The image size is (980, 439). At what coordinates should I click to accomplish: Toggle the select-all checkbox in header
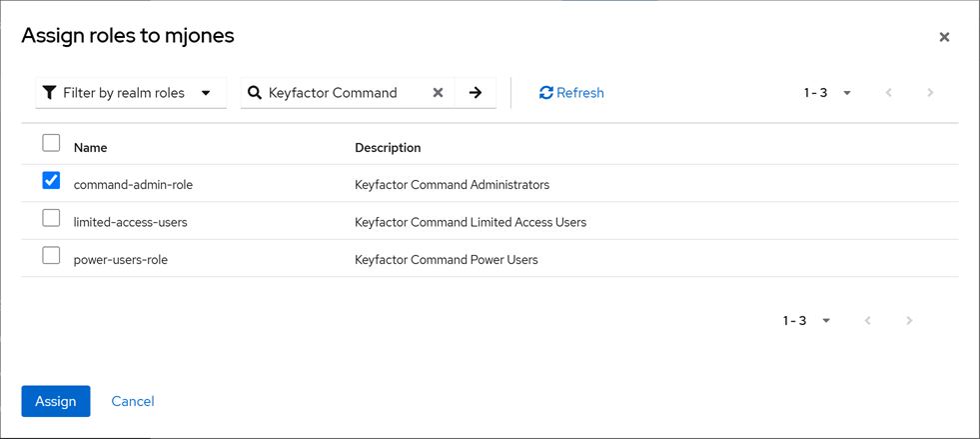pyautogui.click(x=51, y=143)
